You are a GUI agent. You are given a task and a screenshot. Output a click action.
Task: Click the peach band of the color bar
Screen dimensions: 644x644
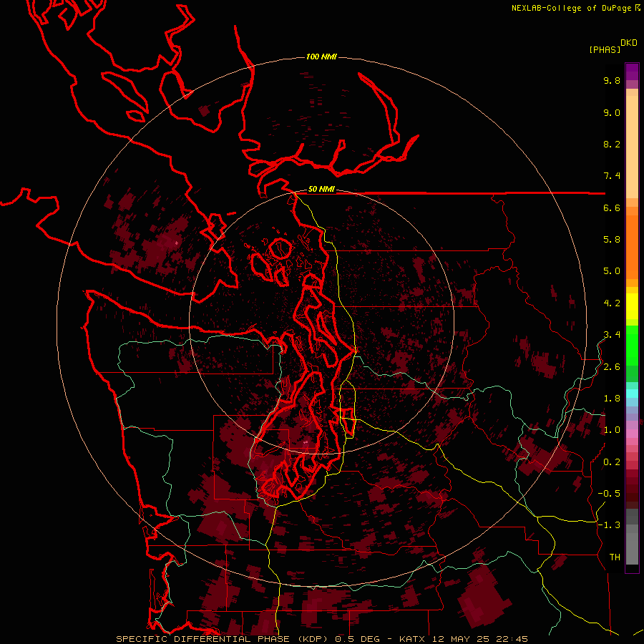pyautogui.click(x=632, y=147)
